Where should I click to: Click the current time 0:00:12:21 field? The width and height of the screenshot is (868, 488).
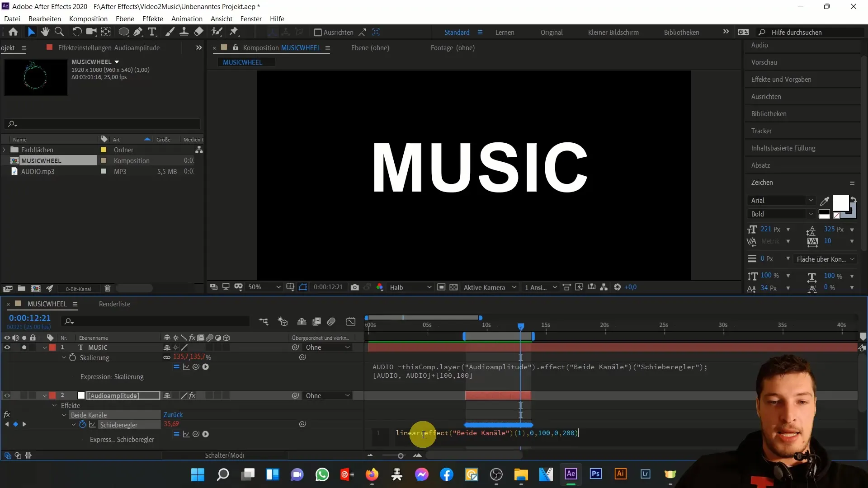pyautogui.click(x=30, y=318)
